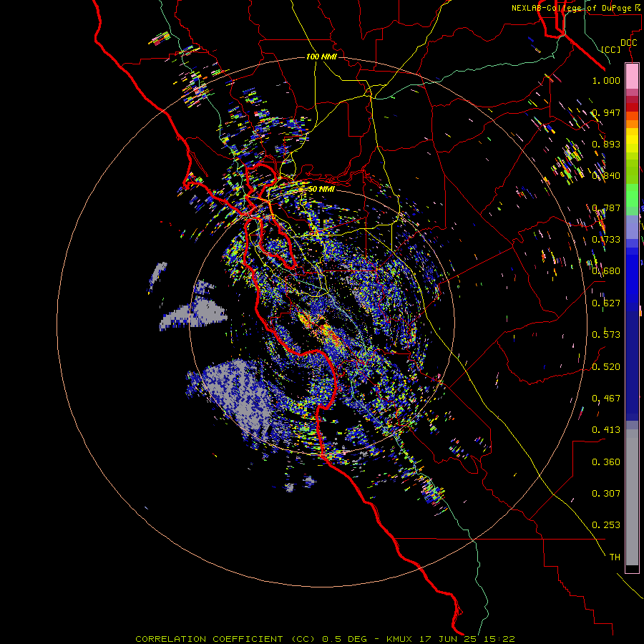Click the 100 NMI range ring label
Screen dimensions: 644x644
pyautogui.click(x=321, y=57)
